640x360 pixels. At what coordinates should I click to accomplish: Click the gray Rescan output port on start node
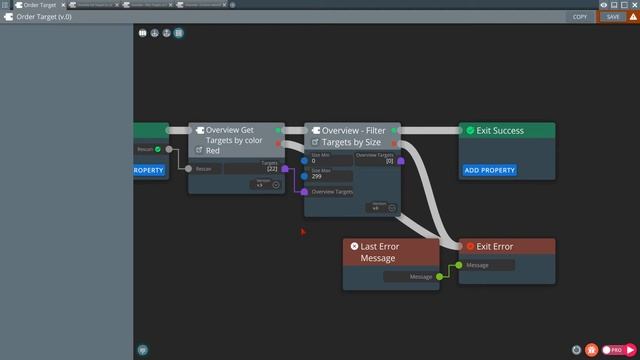click(x=169, y=149)
